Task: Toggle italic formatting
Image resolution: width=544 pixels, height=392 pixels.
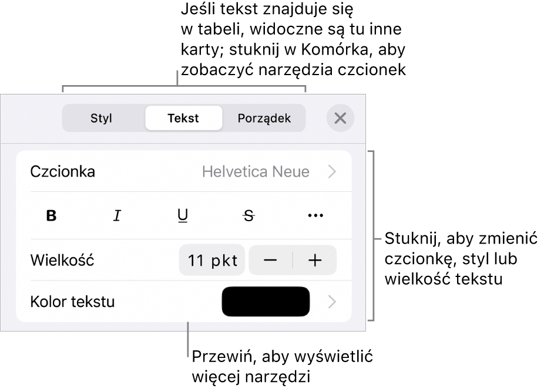Action: (117, 215)
